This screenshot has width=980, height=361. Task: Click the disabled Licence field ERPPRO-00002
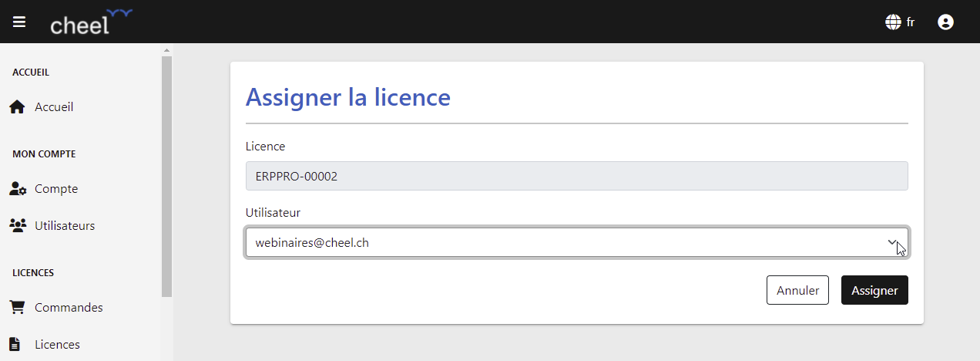pos(576,176)
